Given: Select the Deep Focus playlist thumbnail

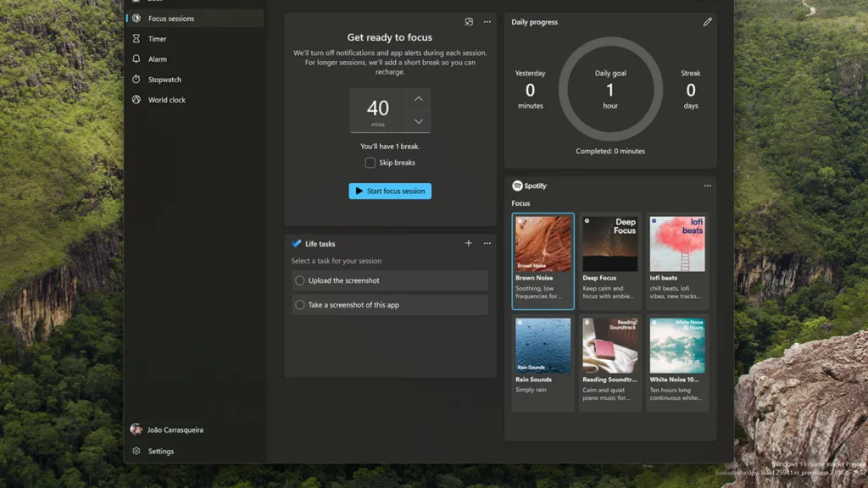Looking at the screenshot, I should click(610, 244).
